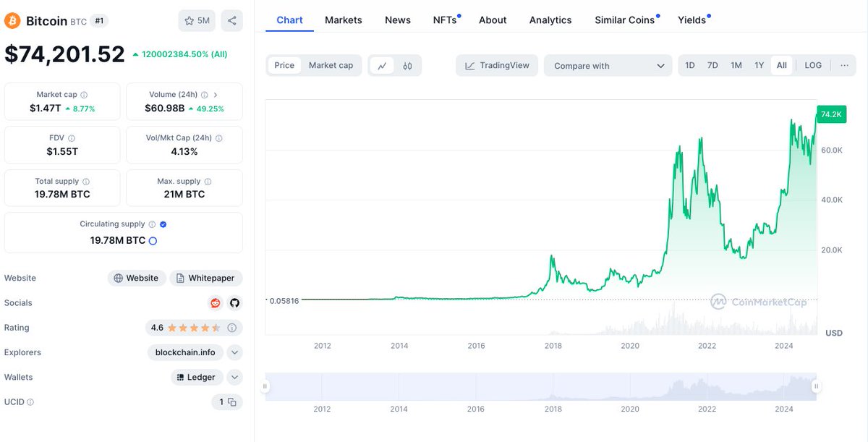Expand the Explorers dropdown chevron
868x442 pixels.
pos(234,353)
